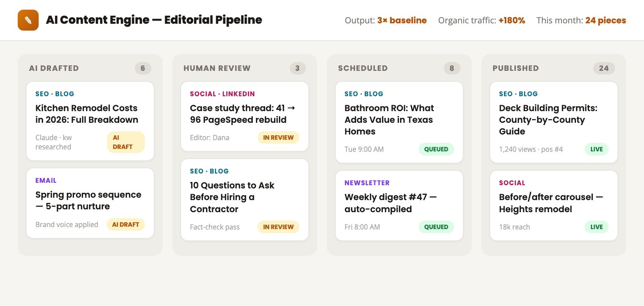Open the "Organic traffic: +180%" stat
Viewport: 644px width, 306px height.
pyautogui.click(x=481, y=21)
